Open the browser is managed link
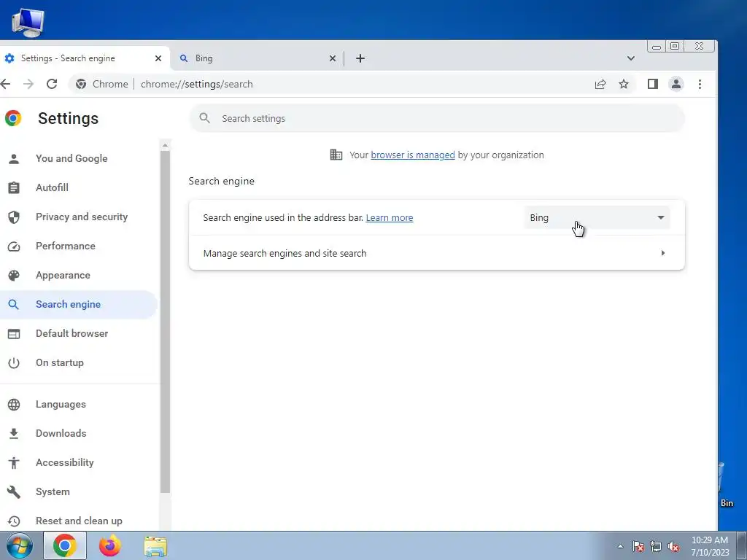This screenshot has height=560, width=747. (413, 155)
